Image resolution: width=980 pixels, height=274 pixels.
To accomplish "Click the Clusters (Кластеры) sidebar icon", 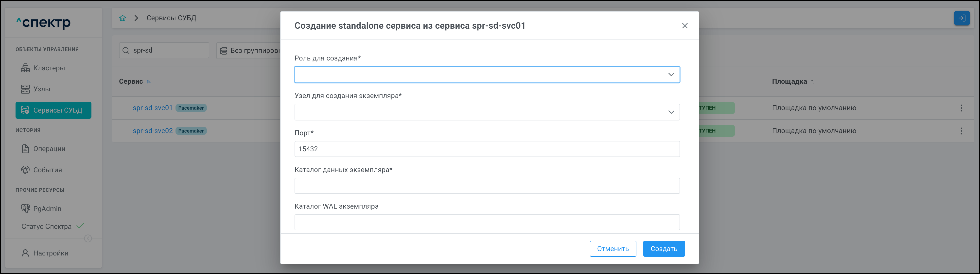I will (x=25, y=68).
